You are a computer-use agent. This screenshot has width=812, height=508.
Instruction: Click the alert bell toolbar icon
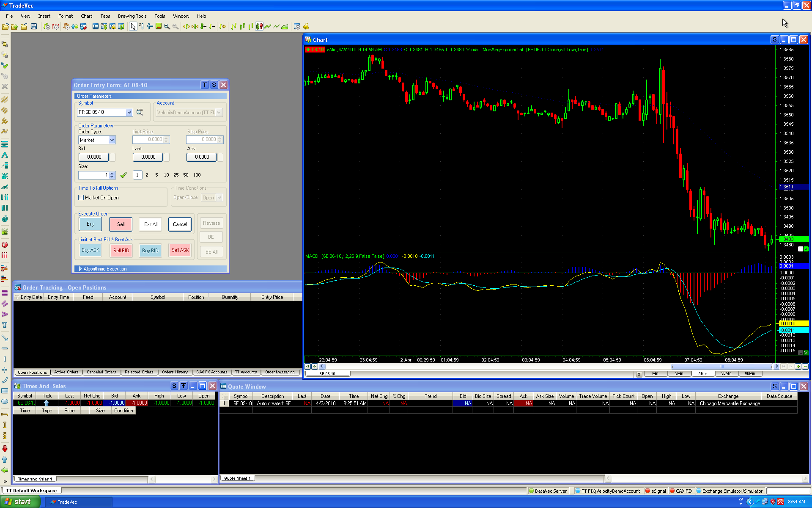tap(306, 27)
